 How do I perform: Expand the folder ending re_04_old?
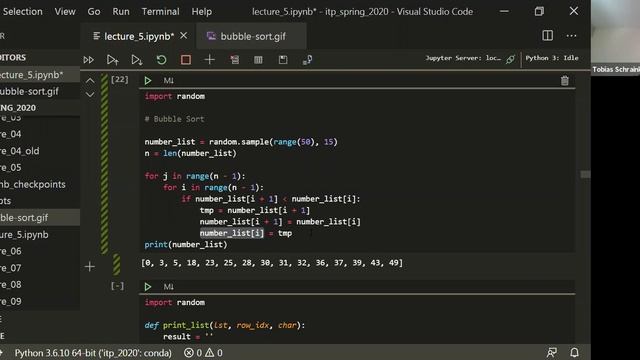40,151
